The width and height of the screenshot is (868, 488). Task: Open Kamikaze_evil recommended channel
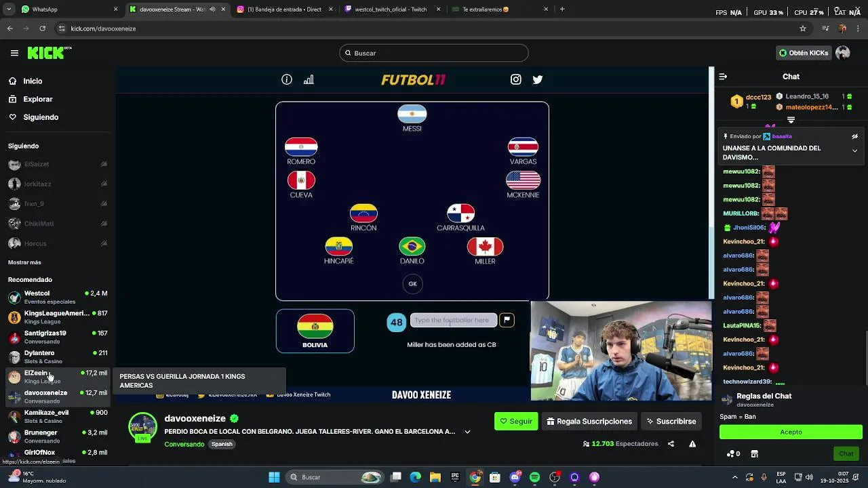[58, 416]
